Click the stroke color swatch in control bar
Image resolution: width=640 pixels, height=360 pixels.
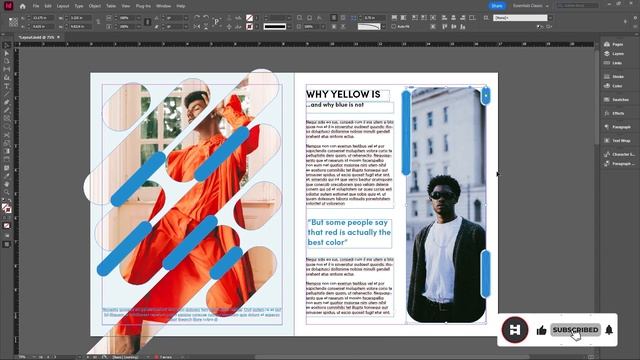tap(249, 27)
